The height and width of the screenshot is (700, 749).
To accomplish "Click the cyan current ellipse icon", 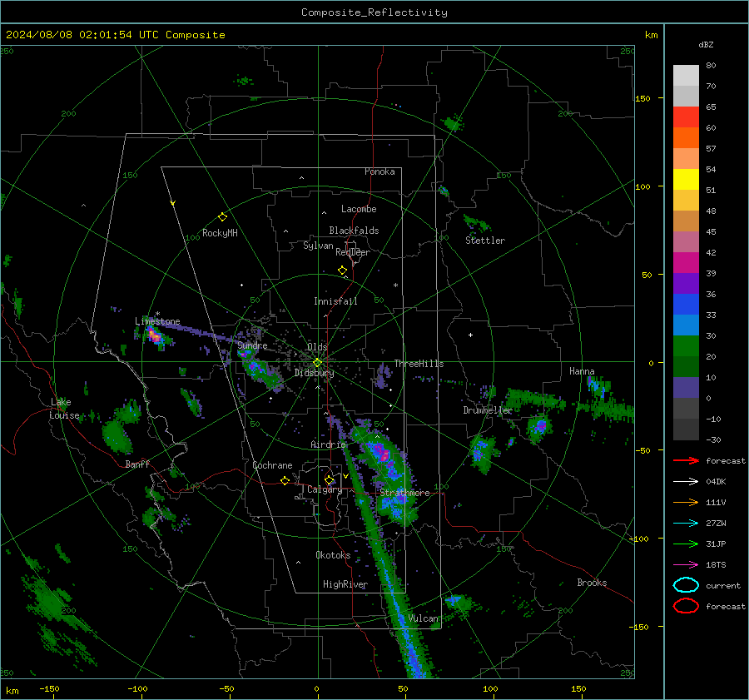I will click(686, 585).
